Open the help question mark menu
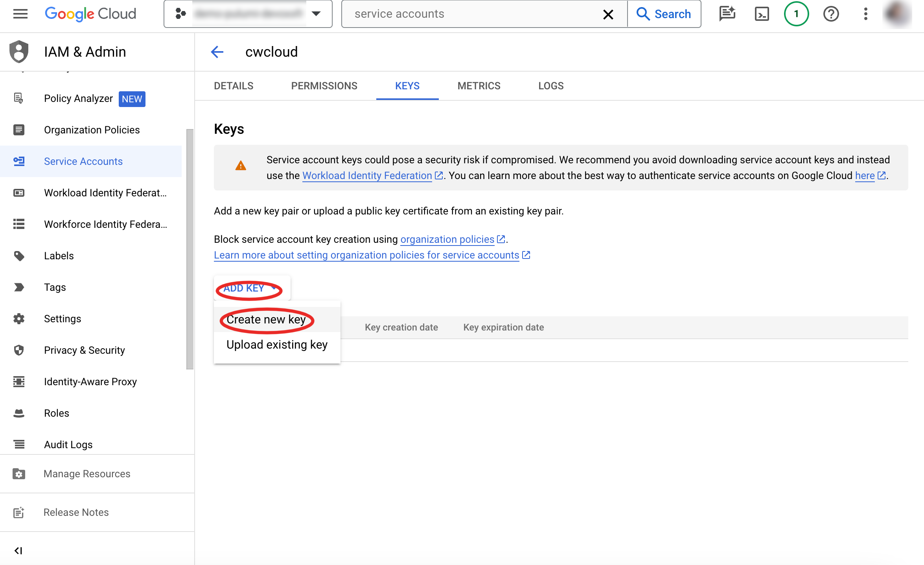Viewport: 924px width, 565px height. tap(831, 14)
